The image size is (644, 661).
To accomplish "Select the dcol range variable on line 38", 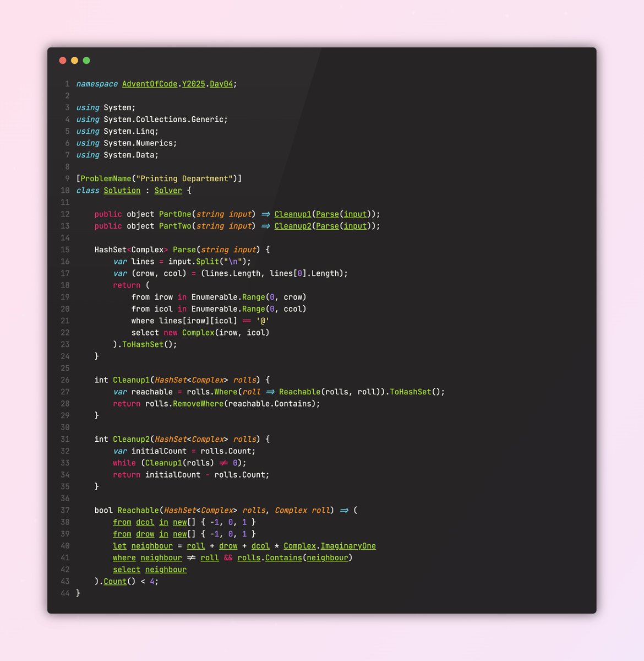I will (145, 522).
